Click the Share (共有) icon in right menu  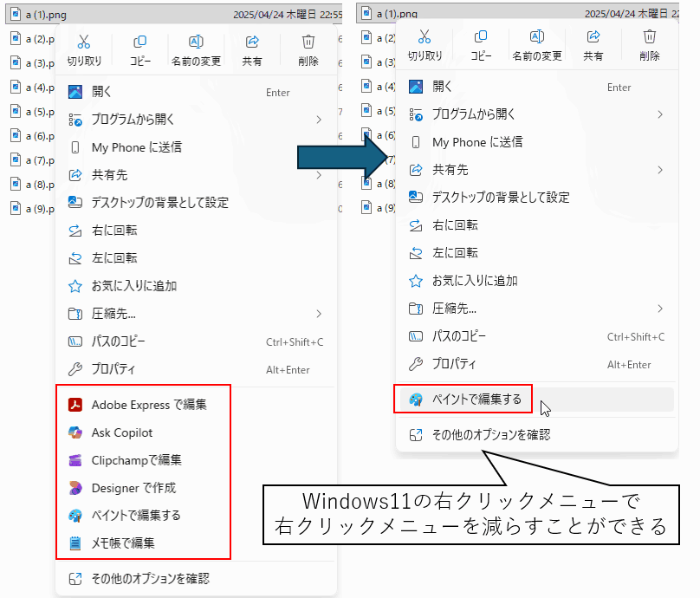pyautogui.click(x=593, y=36)
